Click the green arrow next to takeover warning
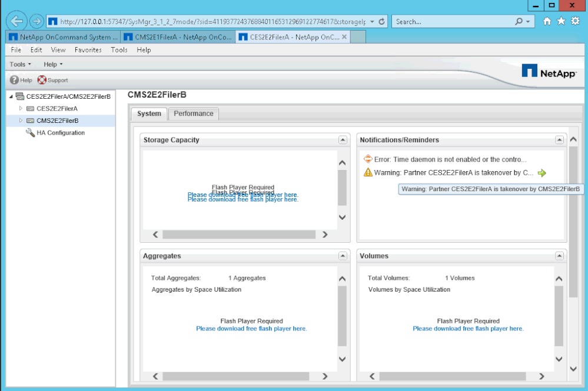This screenshot has width=588, height=391. coord(542,173)
